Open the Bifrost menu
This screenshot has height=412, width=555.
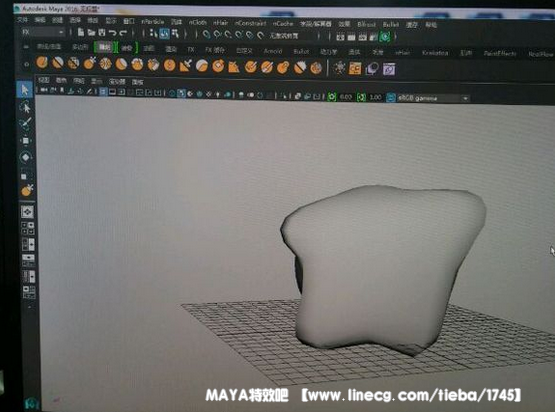(366, 25)
